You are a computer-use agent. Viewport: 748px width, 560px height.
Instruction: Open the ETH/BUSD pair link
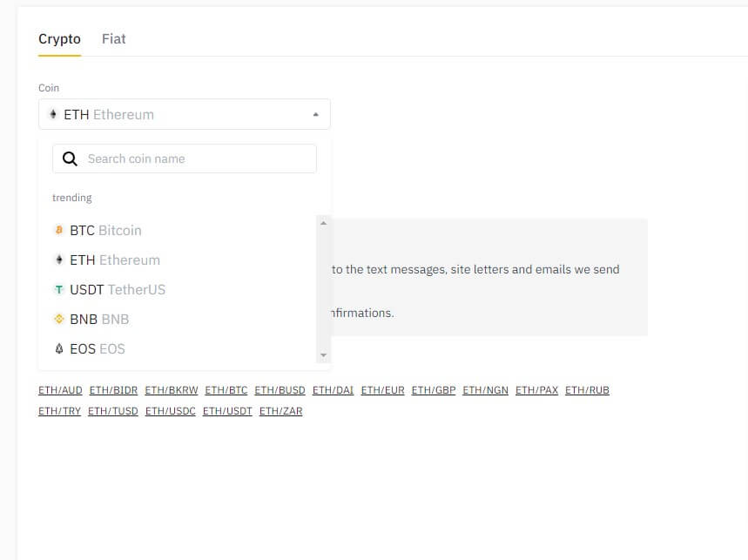(x=280, y=390)
